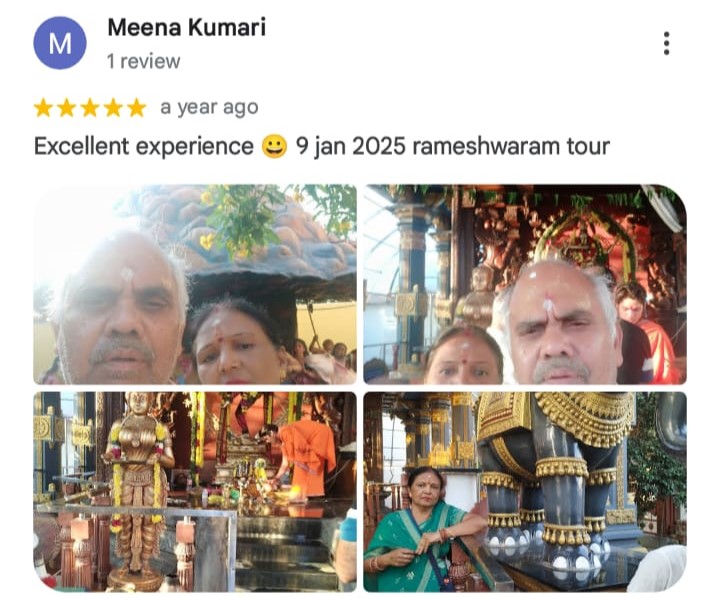Image resolution: width=720 pixels, height=598 pixels.
Task: Open the top-right temple shrine selfie photo
Action: click(525, 284)
